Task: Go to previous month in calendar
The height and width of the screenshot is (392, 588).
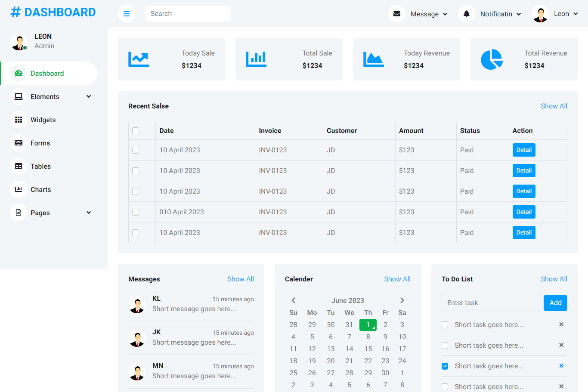Action: pyautogui.click(x=294, y=300)
